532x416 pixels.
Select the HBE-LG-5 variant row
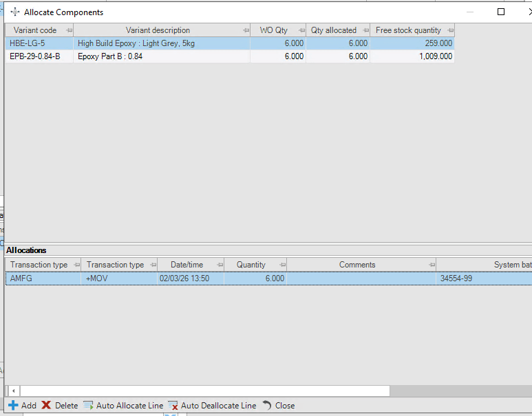coord(230,43)
